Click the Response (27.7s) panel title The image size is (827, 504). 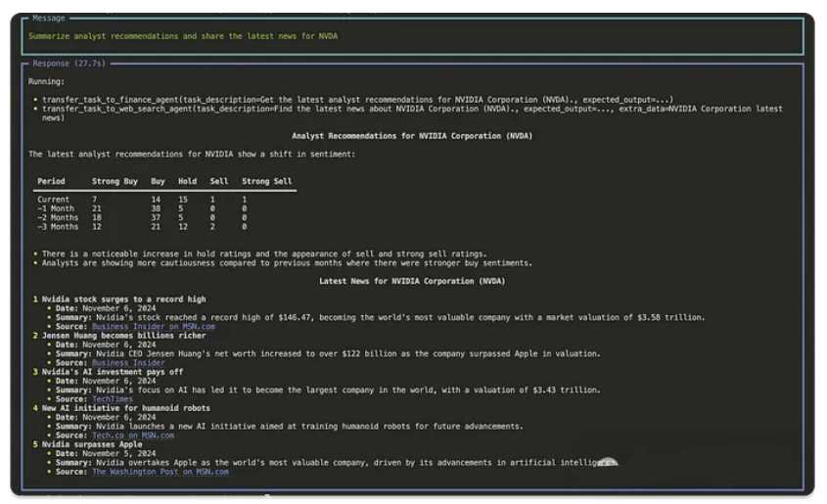click(69, 64)
